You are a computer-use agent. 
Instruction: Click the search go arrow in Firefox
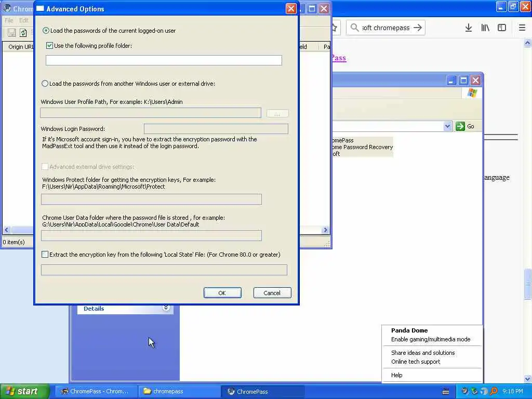tap(418, 28)
